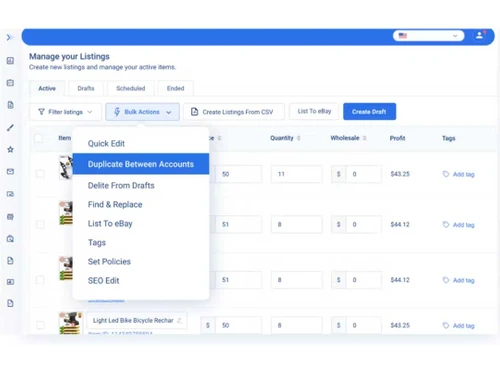Open the user account avatar icon

(x=479, y=35)
